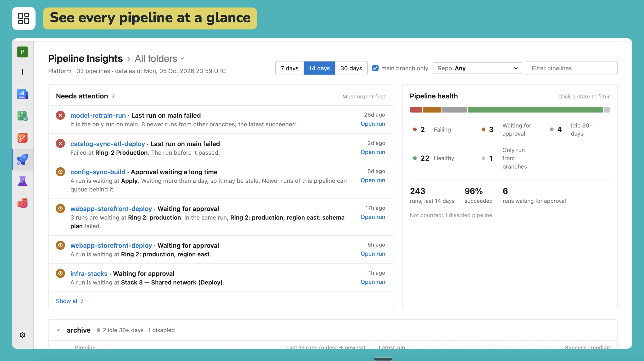Select the 7 days range tab
Screen dimensions: 644x361
(x=290, y=68)
